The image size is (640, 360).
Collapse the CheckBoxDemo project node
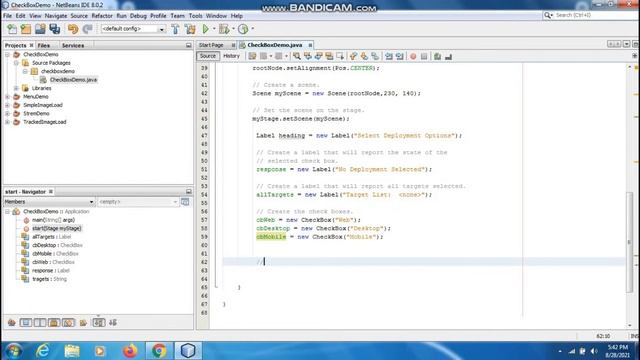click(x=7, y=54)
